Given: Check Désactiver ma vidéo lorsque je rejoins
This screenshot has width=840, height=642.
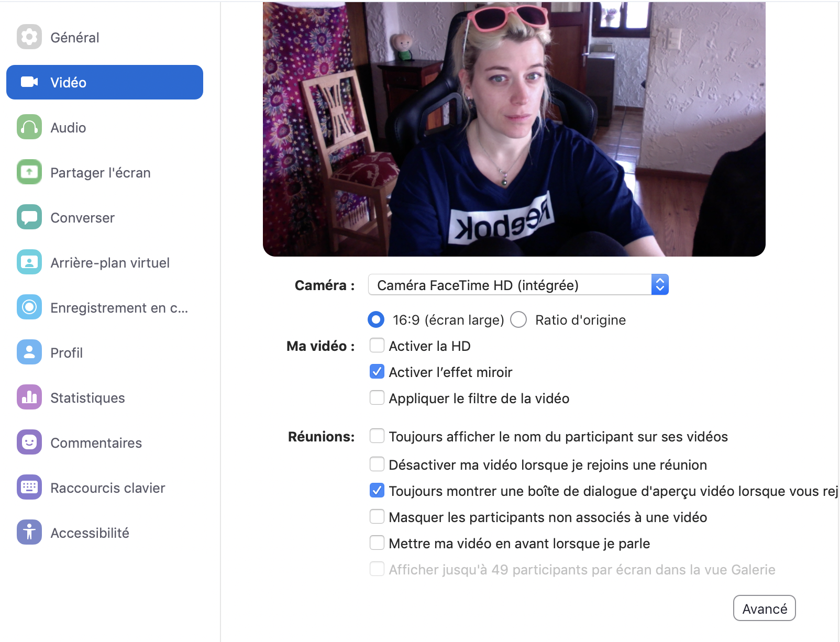Looking at the screenshot, I should (377, 464).
